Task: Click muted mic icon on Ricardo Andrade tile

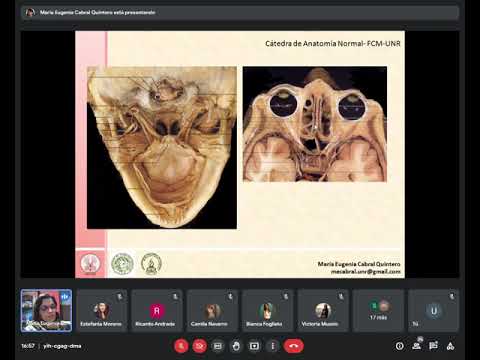Action: click(x=175, y=296)
